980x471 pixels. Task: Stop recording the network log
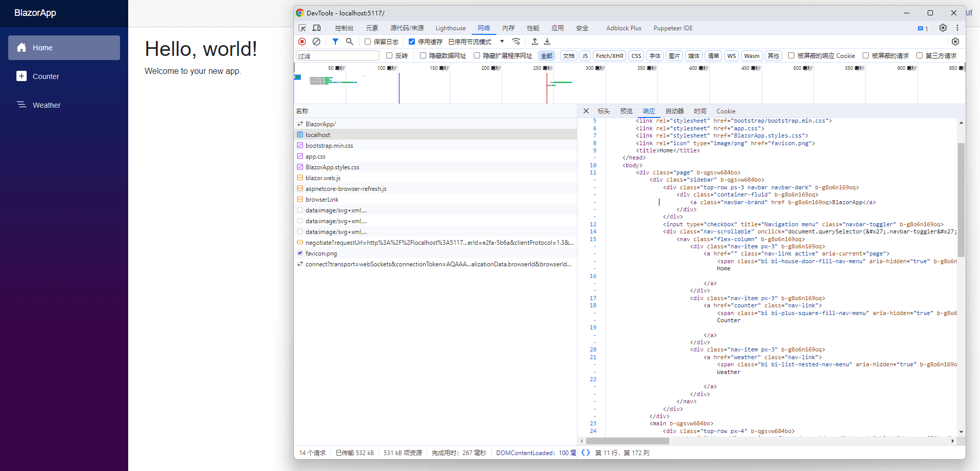(302, 42)
